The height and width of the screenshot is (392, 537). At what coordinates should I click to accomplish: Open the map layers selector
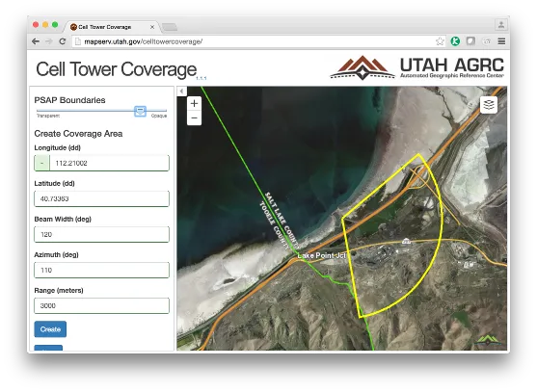[x=489, y=105]
